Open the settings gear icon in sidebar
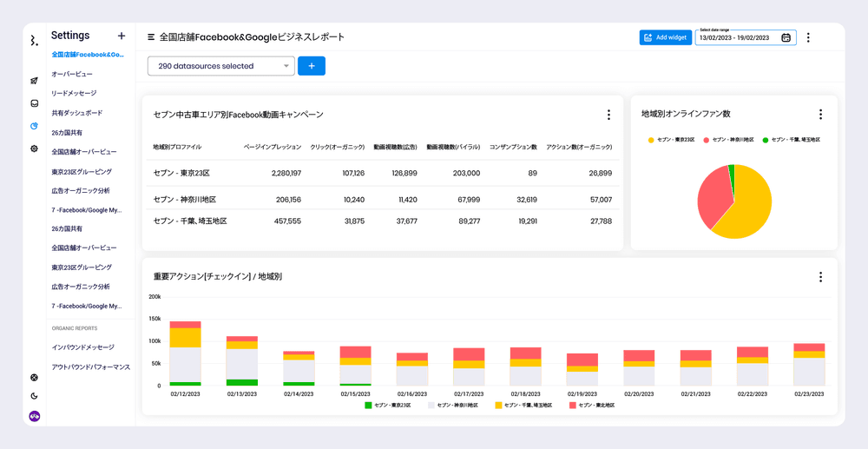Screen dimensions: 868x449 coord(35,149)
